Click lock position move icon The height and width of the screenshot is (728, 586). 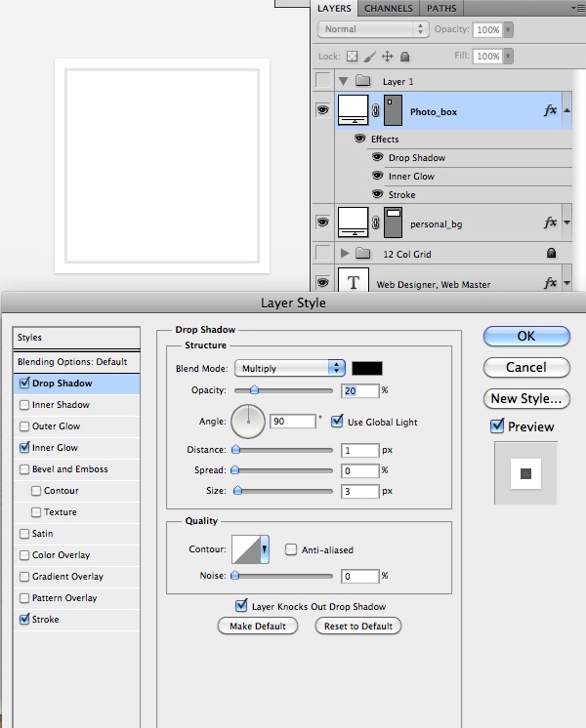point(387,57)
